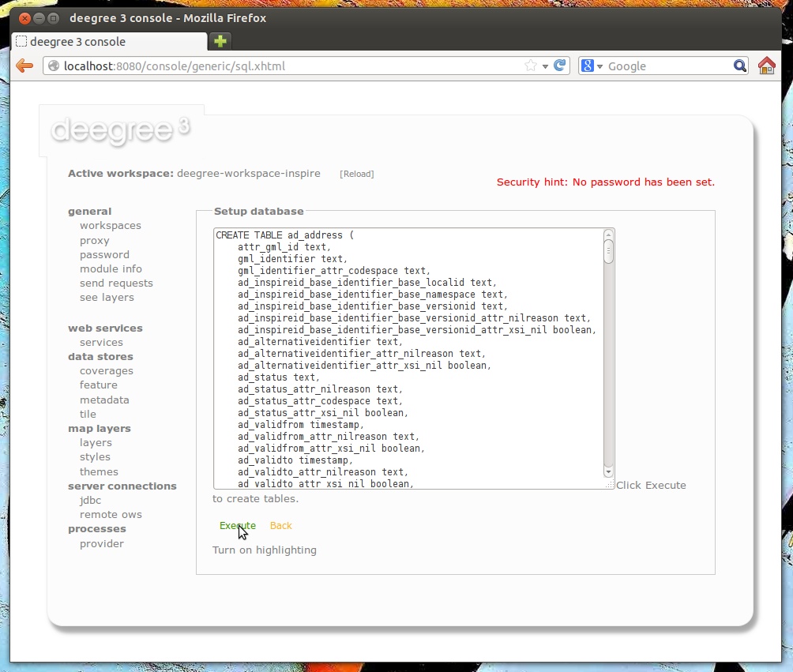Click Execute to create the tables

pyautogui.click(x=238, y=525)
